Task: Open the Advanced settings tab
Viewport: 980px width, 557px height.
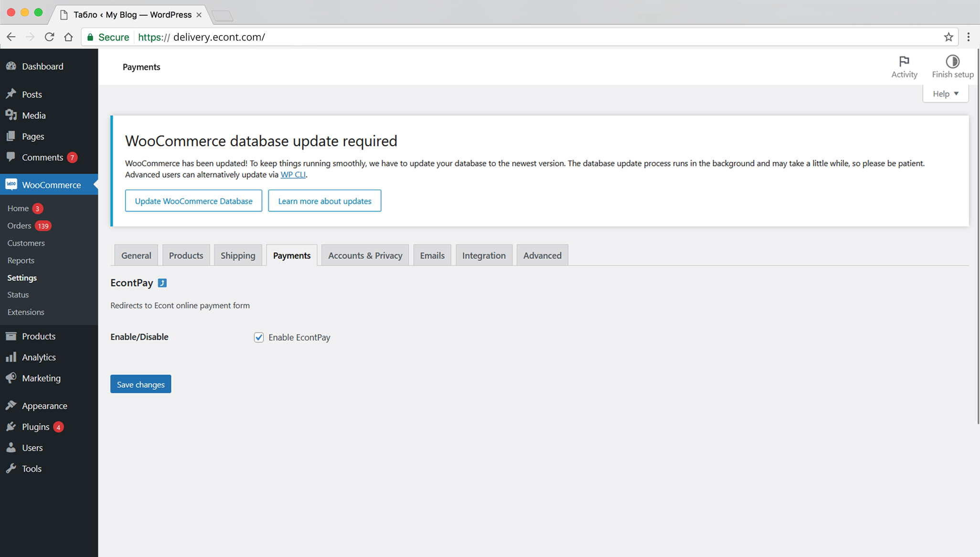Action: coord(542,255)
